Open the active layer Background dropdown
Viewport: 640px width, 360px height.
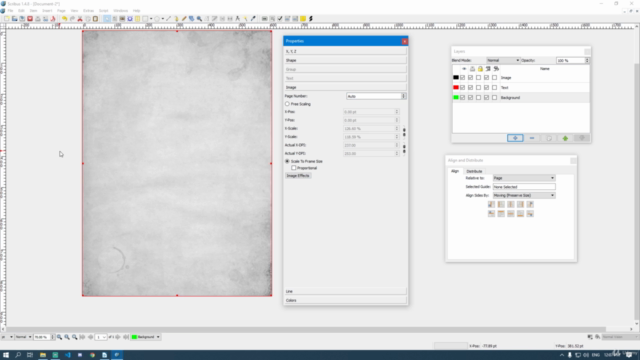coord(146,337)
